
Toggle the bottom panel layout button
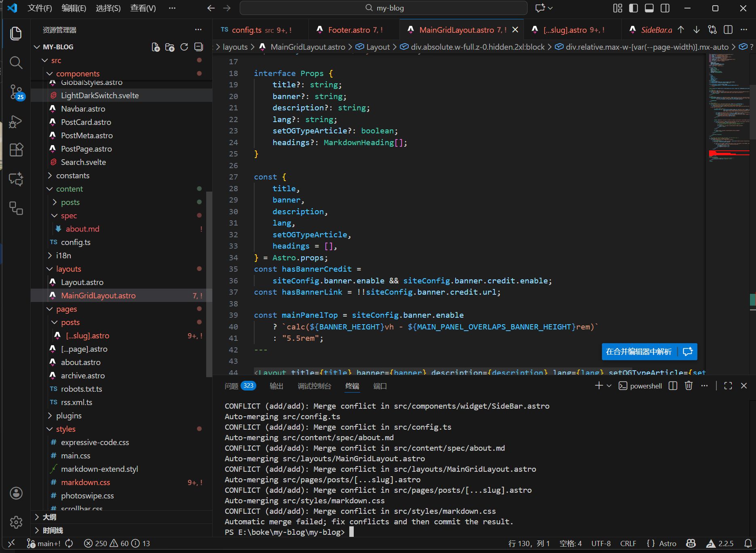649,8
